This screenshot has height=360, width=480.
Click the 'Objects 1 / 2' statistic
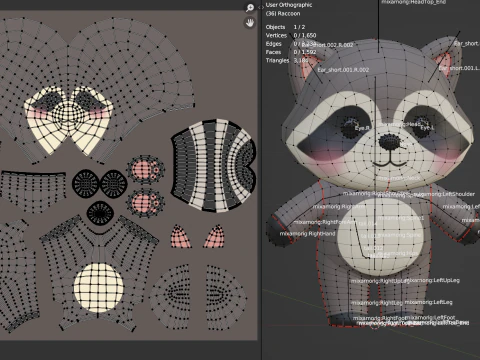[x=285, y=27]
